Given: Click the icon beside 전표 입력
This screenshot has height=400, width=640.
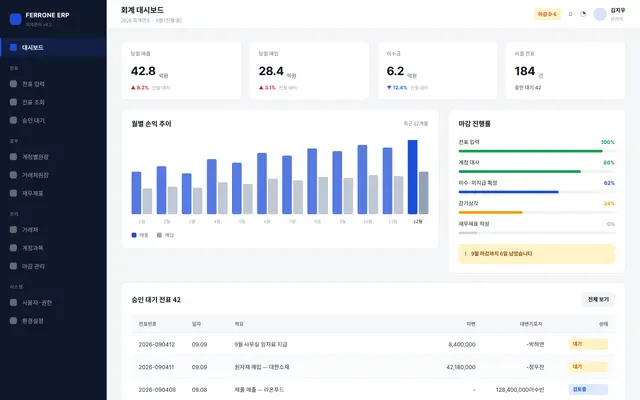Looking at the screenshot, I should 13,84.
